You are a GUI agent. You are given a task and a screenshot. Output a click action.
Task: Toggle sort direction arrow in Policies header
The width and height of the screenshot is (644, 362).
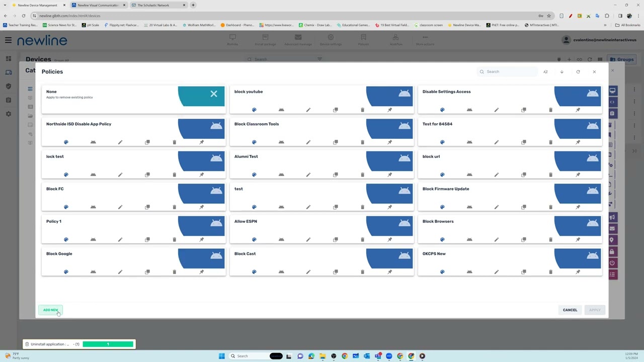pyautogui.click(x=562, y=72)
